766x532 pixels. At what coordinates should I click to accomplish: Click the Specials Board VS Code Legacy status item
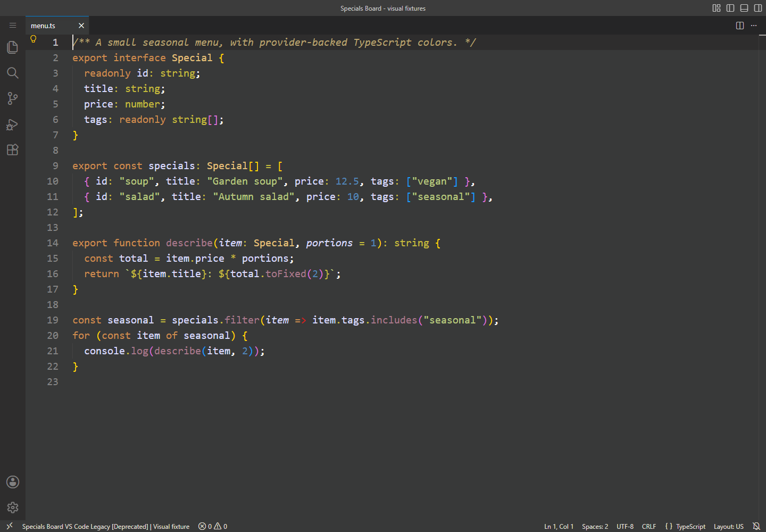106,526
